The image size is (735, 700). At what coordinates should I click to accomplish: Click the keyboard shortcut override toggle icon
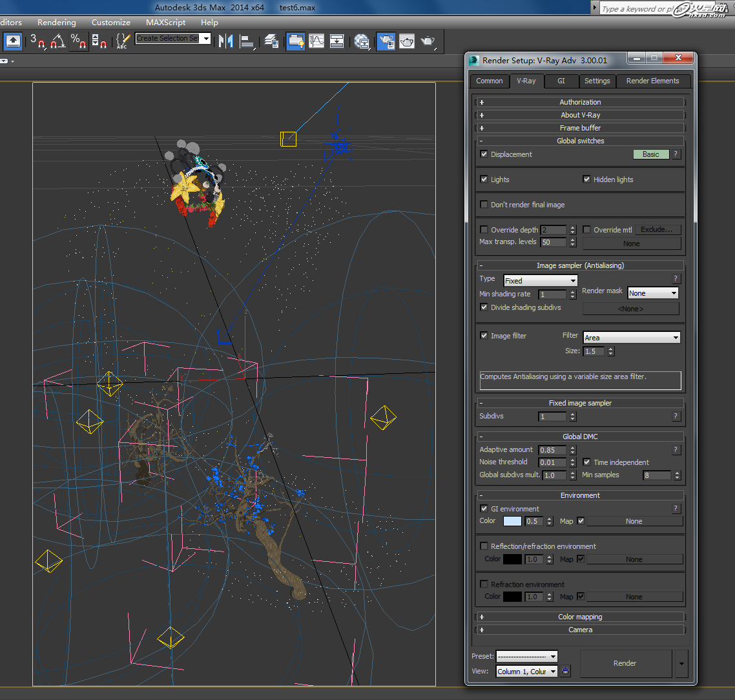(x=13, y=41)
